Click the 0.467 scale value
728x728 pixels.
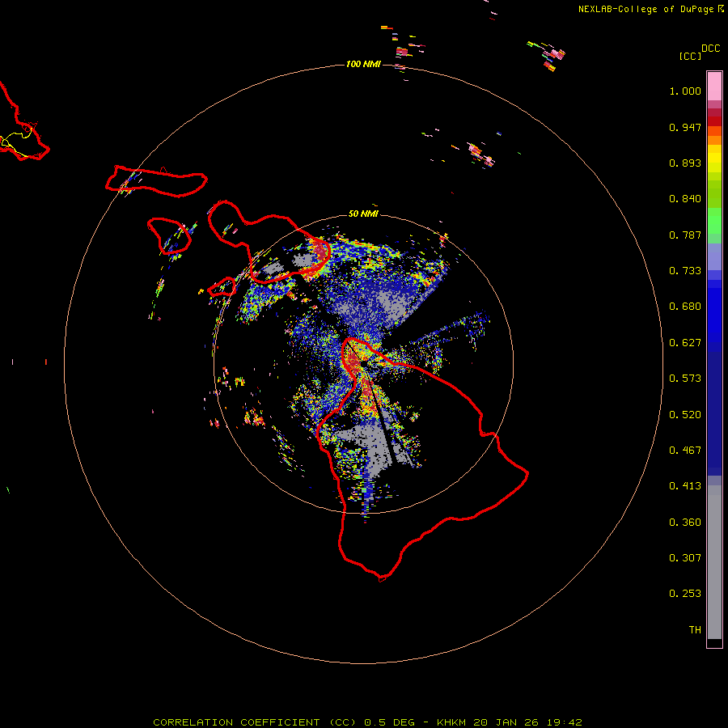tap(685, 451)
